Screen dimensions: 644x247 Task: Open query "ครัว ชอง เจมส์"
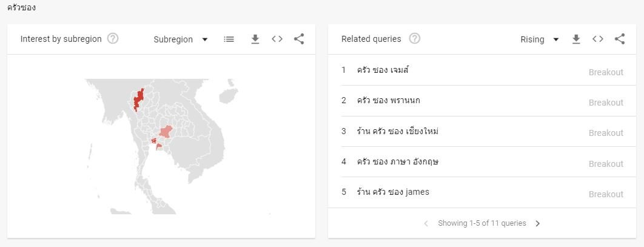pyautogui.click(x=383, y=70)
